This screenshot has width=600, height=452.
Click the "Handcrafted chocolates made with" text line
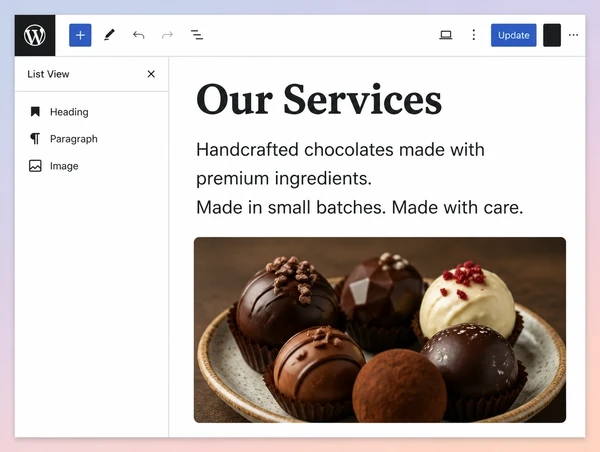pyautogui.click(x=340, y=150)
